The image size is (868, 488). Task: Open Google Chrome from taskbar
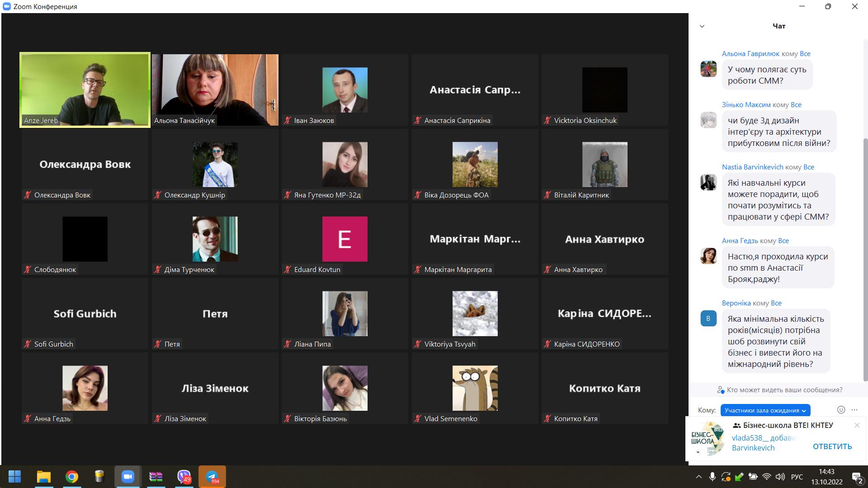point(72,477)
